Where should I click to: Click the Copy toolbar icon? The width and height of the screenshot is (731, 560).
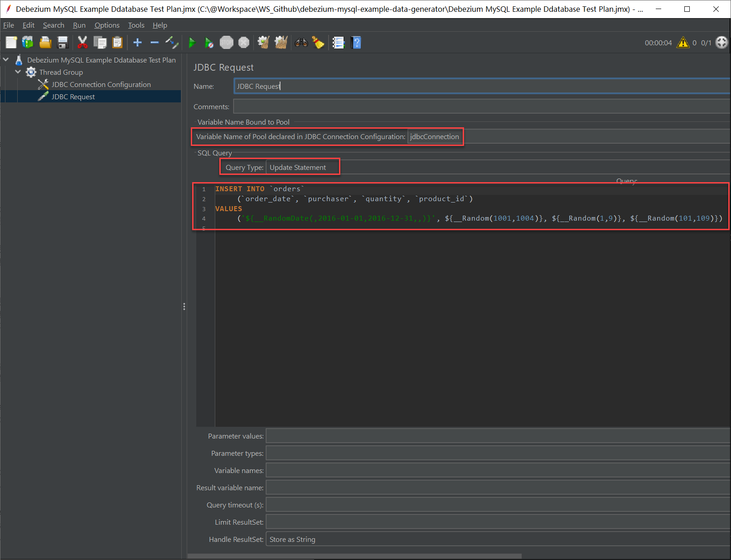coord(100,43)
